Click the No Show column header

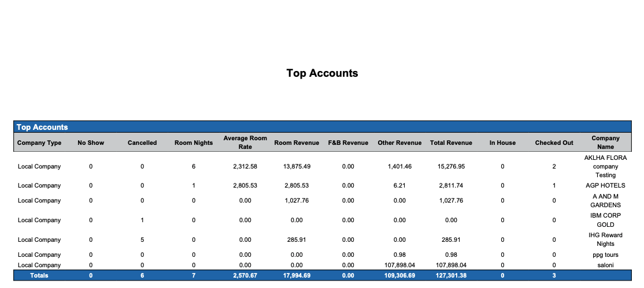(91, 143)
